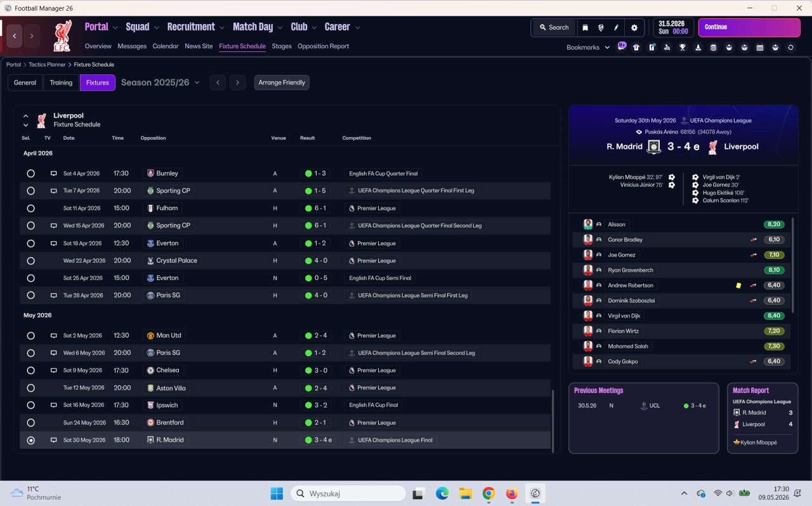
Task: Open the Windows Start menu
Action: [277, 493]
